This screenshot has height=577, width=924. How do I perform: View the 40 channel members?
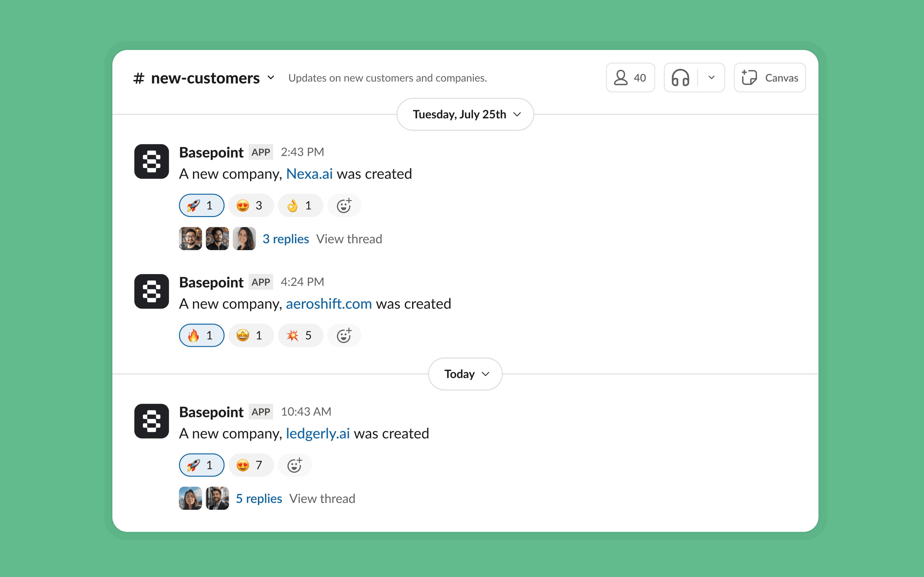tap(630, 78)
